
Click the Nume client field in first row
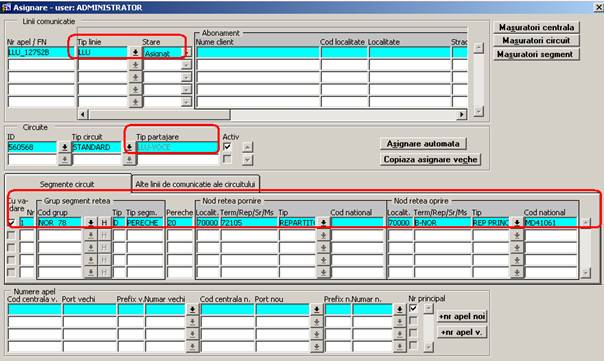258,52
